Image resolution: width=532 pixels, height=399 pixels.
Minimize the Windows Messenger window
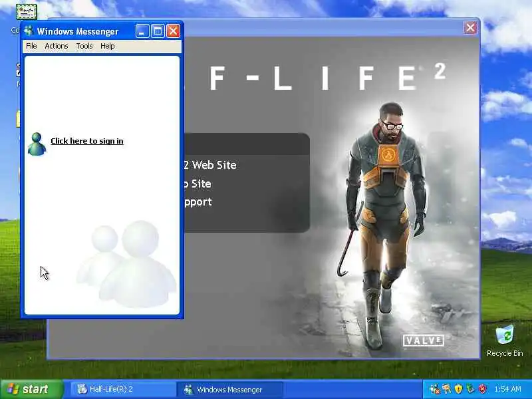point(142,31)
